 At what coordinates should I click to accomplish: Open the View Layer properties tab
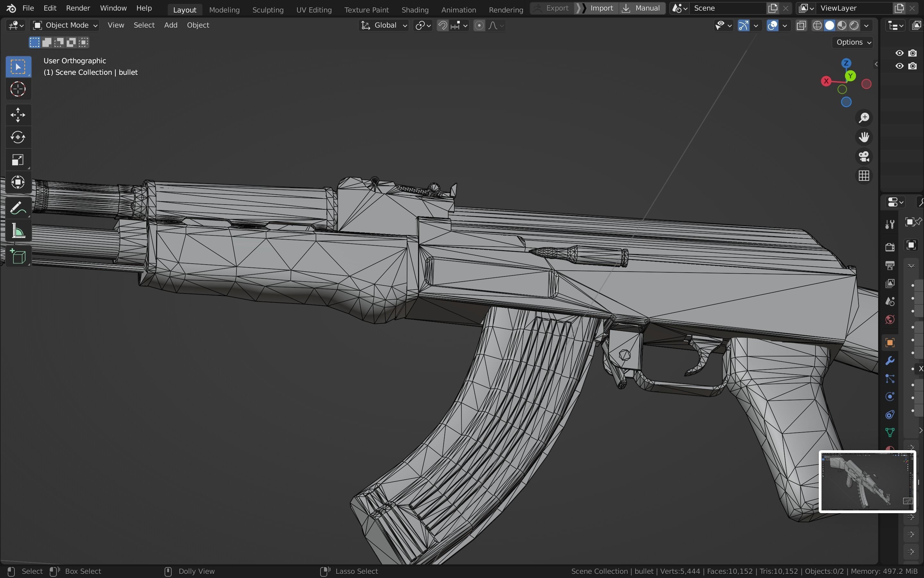click(x=890, y=283)
